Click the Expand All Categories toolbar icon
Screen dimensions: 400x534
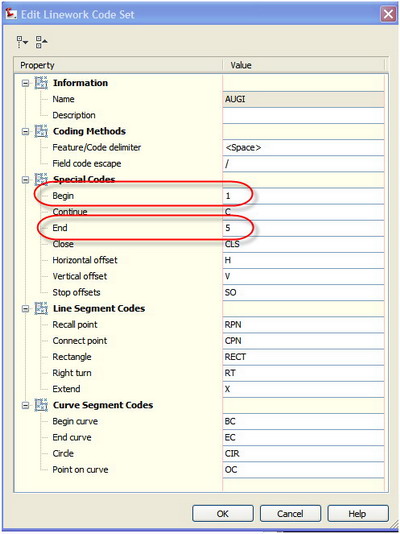22,42
